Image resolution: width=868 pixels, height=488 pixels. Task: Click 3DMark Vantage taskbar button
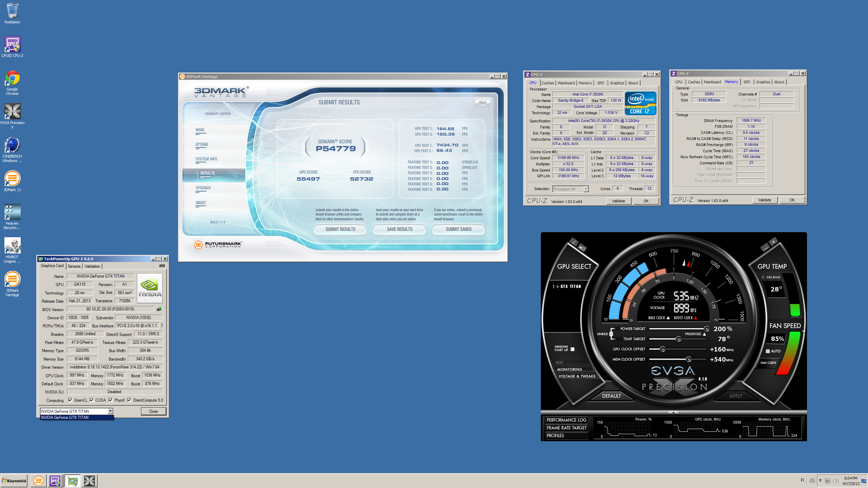tap(39, 481)
